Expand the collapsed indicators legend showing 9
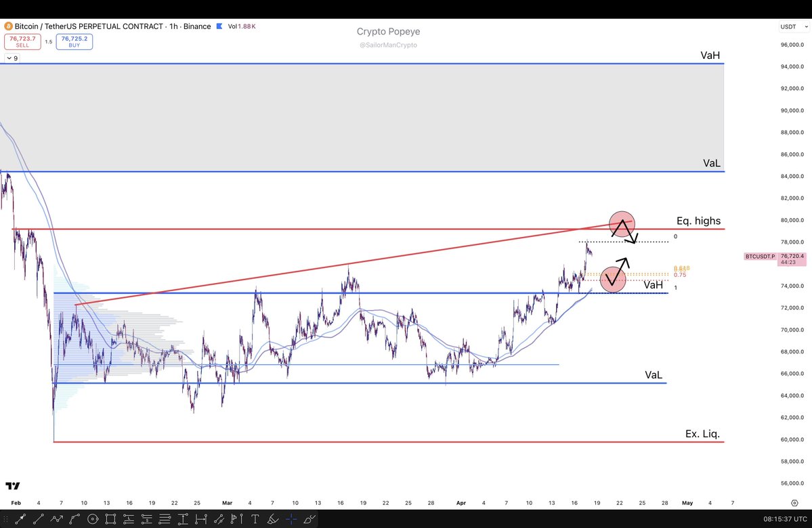This screenshot has width=812, height=528. pos(12,58)
